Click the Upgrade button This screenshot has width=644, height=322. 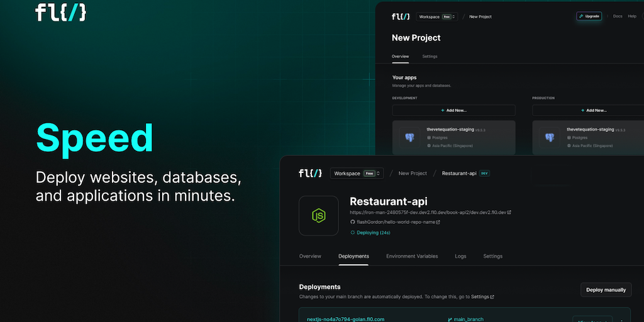click(x=589, y=16)
